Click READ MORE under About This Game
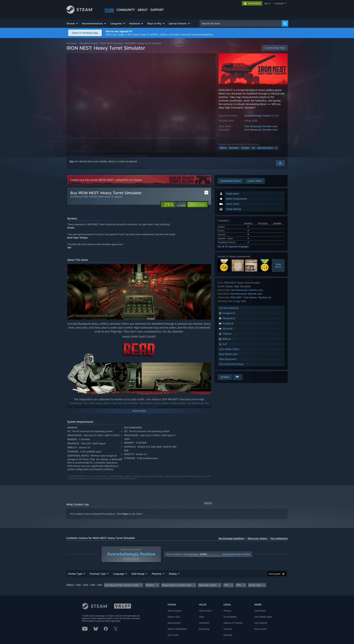The image size is (354, 644). [139, 411]
